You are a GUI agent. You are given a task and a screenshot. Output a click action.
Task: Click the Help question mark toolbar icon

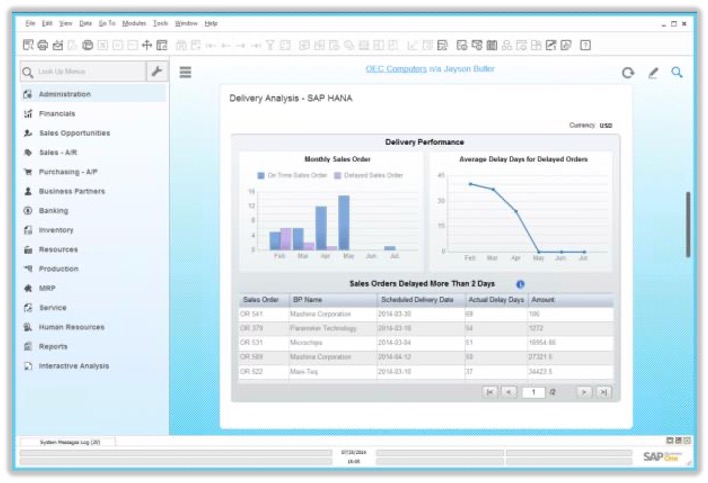tap(585, 45)
